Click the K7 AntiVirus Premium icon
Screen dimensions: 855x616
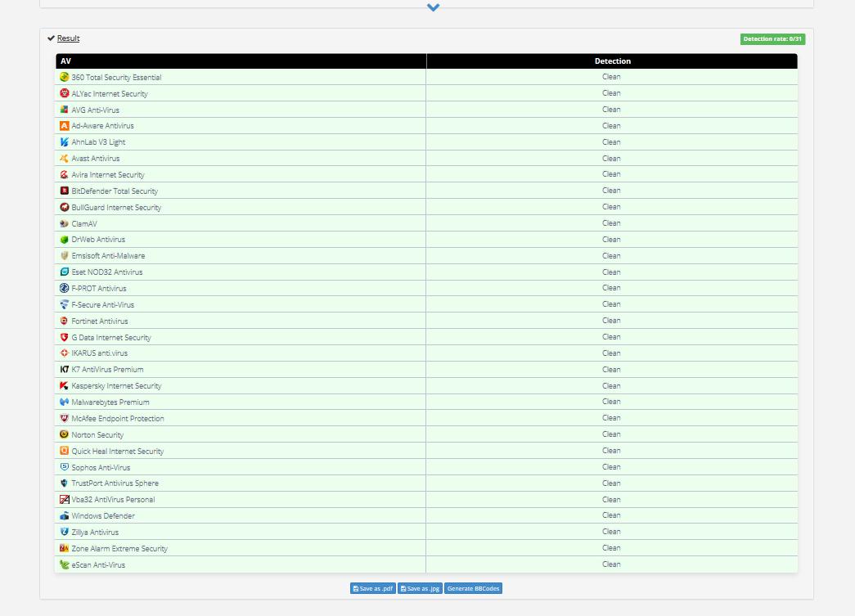pyautogui.click(x=65, y=370)
